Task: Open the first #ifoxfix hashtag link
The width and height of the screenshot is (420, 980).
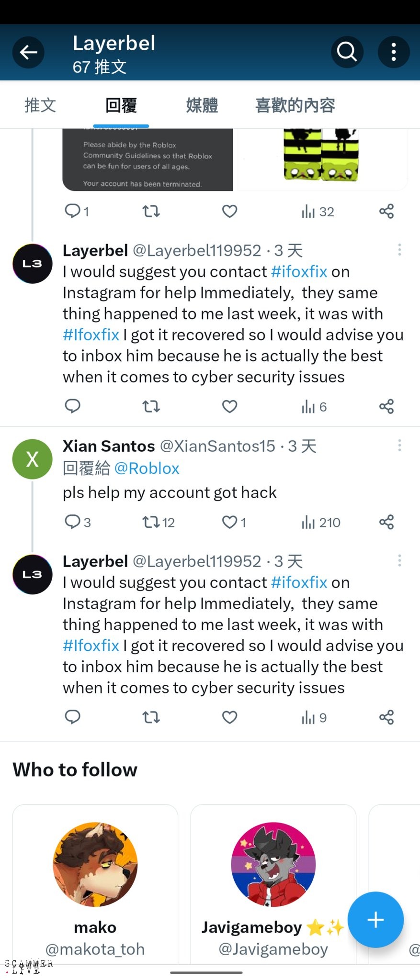Action: tap(299, 272)
